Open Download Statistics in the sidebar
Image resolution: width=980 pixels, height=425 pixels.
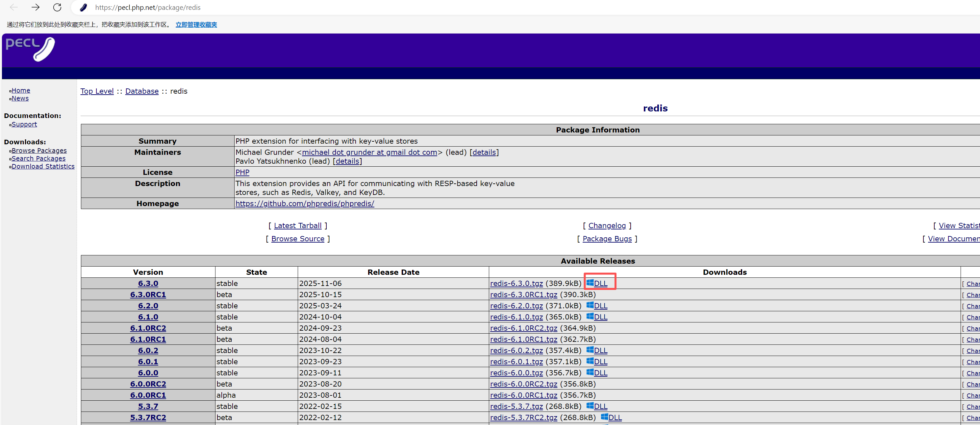(x=43, y=166)
